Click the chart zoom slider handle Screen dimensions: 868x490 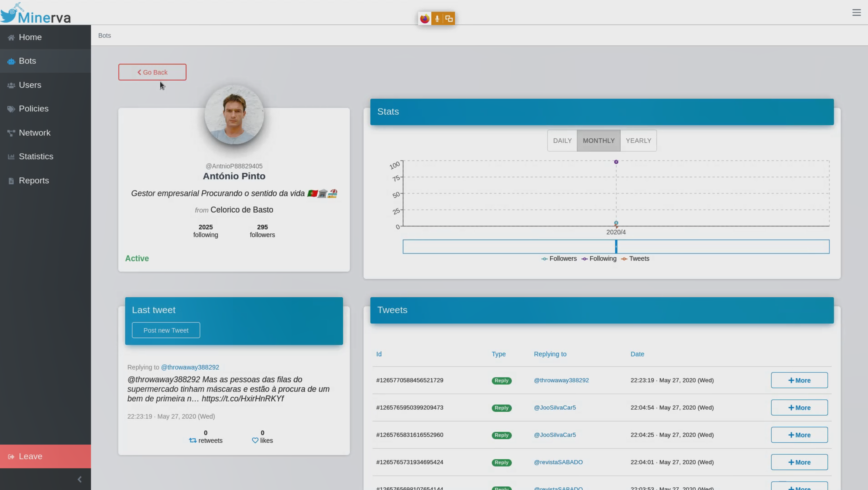point(616,246)
